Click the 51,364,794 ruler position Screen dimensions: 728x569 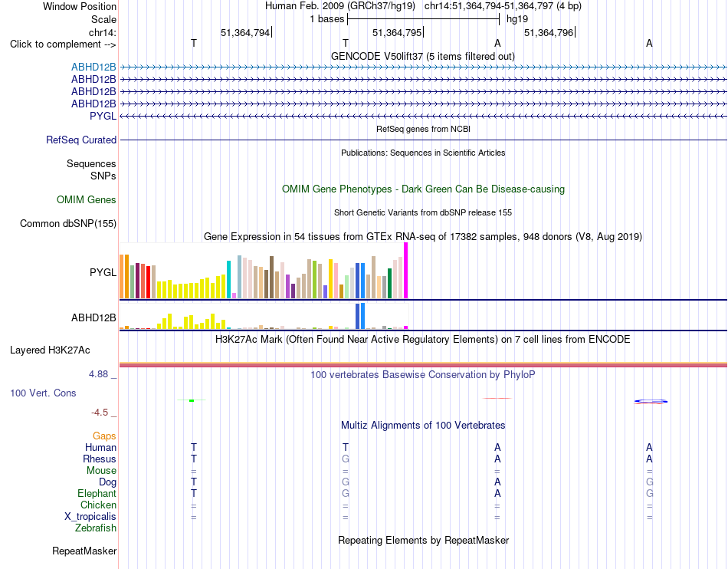(246, 32)
